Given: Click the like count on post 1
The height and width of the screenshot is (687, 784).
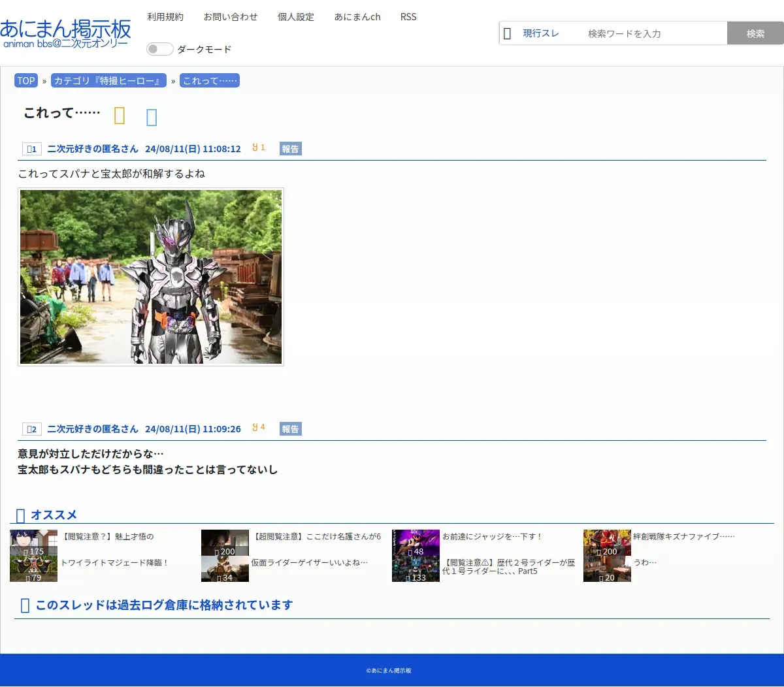Looking at the screenshot, I should point(259,148).
